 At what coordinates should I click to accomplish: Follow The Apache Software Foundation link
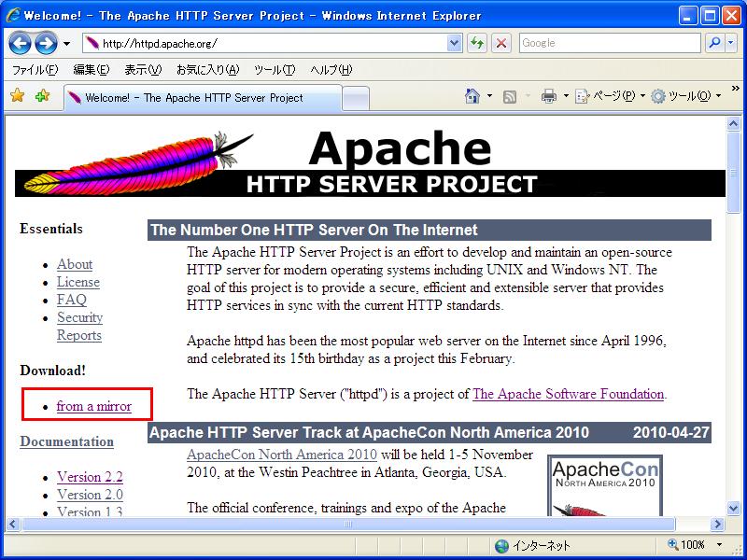568,394
